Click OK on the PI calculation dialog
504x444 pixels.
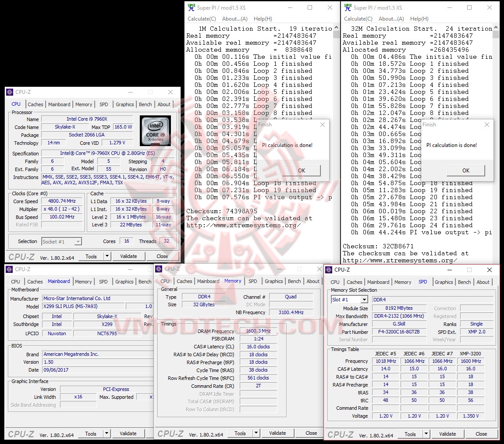tap(302, 171)
